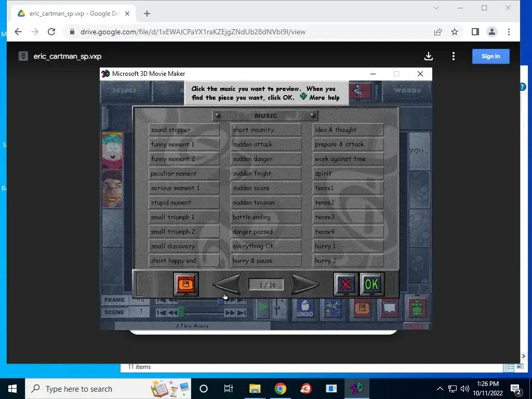Click the green play button in movie controls

pyautogui.click(x=262, y=309)
